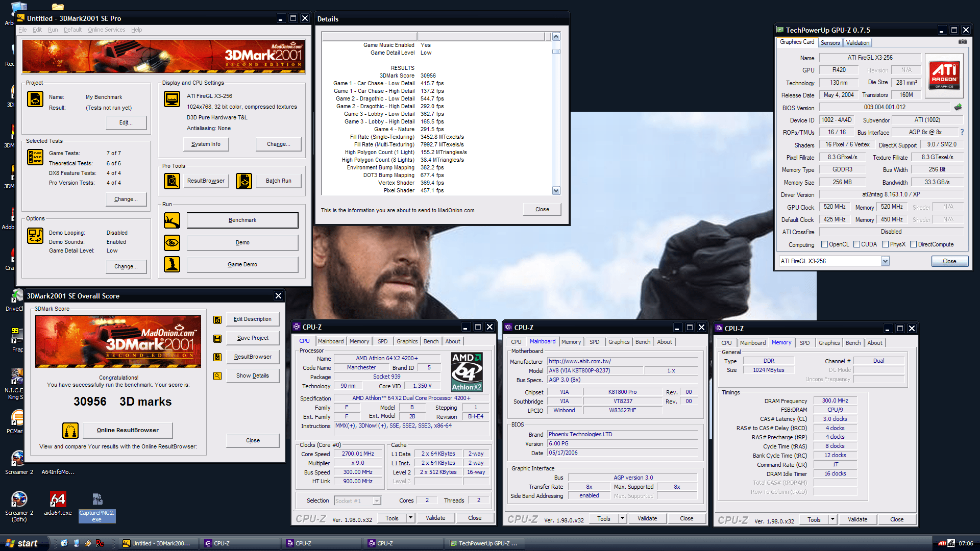Switch to the Sensors tab in GPU-Z

click(830, 43)
